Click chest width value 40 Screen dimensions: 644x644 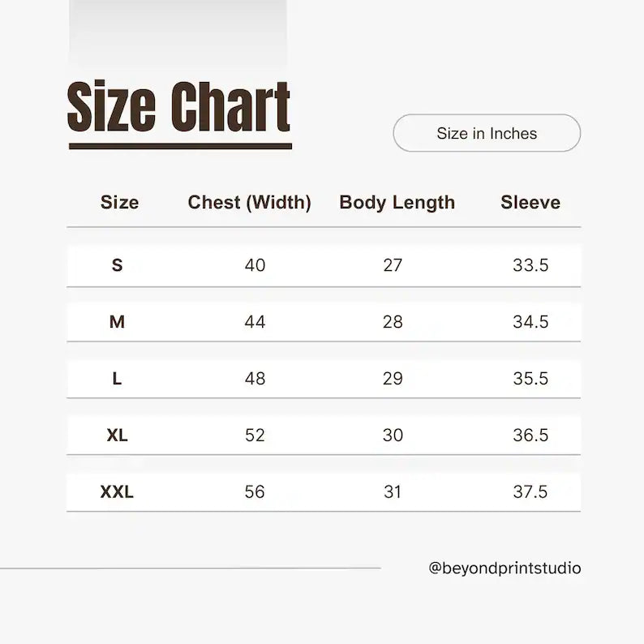(255, 265)
